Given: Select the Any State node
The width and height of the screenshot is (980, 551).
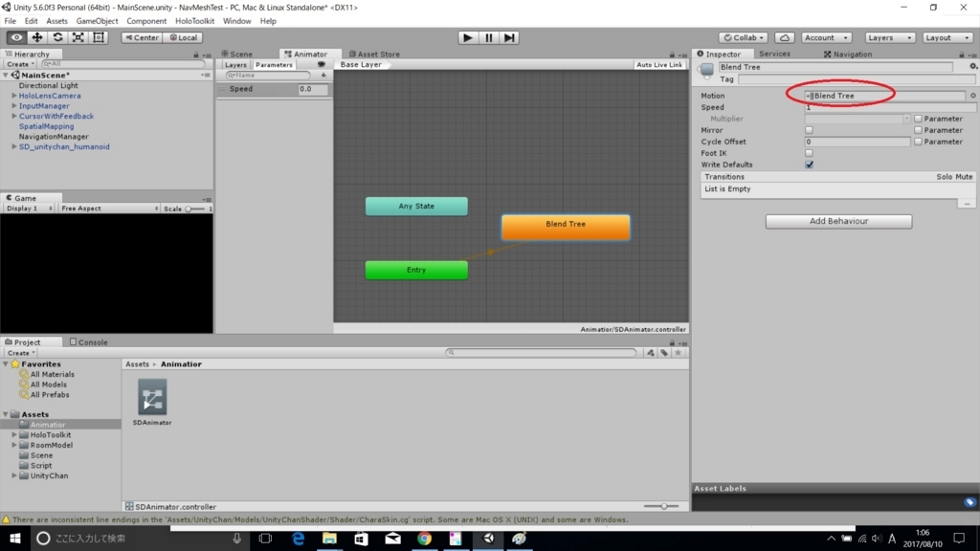Looking at the screenshot, I should pos(416,207).
